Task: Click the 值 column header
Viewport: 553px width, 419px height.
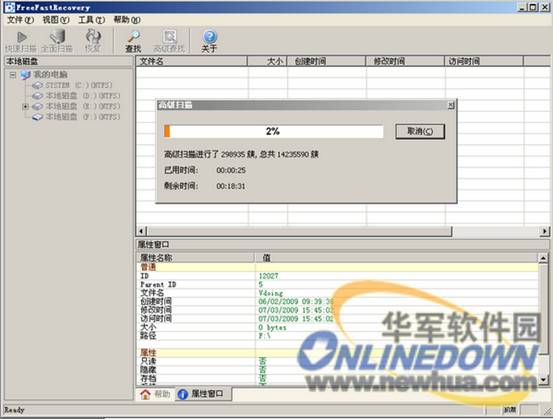Action: 397,258
